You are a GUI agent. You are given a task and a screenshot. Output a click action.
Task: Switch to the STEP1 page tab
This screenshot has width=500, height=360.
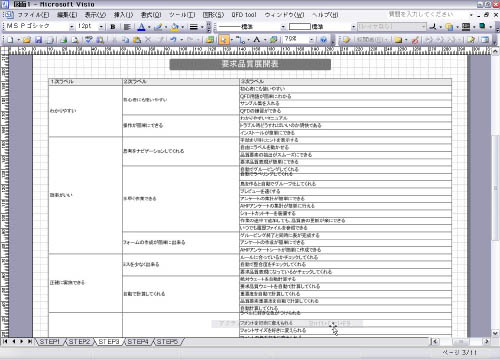point(50,342)
